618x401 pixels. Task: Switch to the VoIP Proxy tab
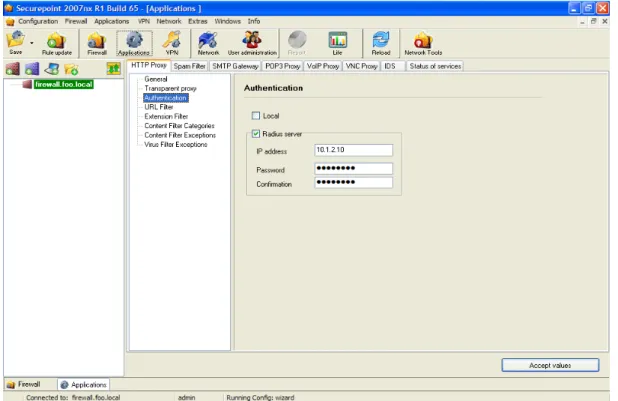click(323, 66)
